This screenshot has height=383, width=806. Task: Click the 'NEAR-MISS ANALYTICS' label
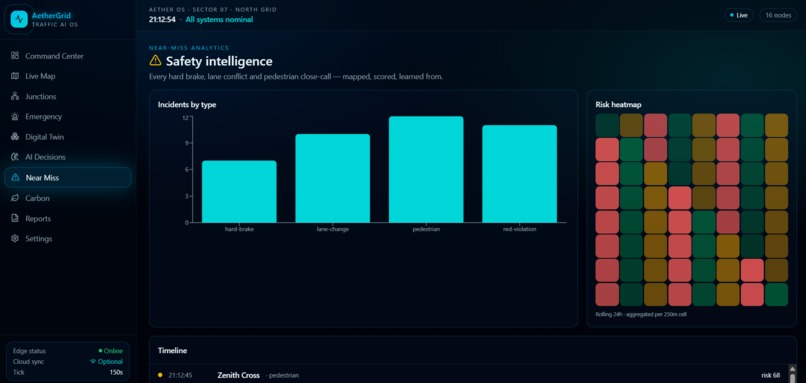[x=189, y=48]
